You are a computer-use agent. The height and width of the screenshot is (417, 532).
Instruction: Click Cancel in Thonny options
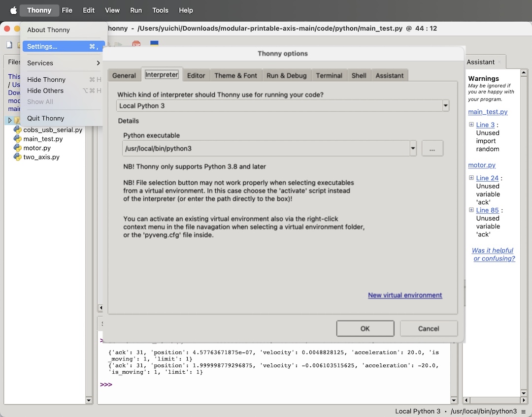tap(429, 328)
